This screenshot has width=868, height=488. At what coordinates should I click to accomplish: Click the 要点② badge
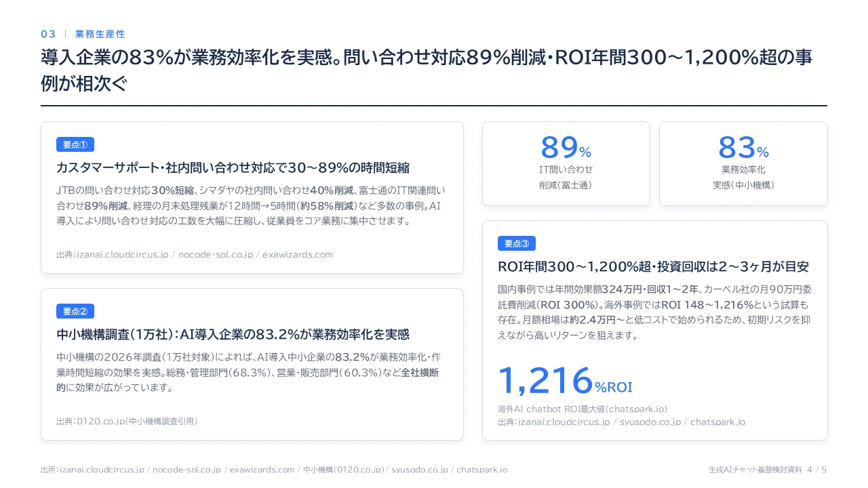75,311
